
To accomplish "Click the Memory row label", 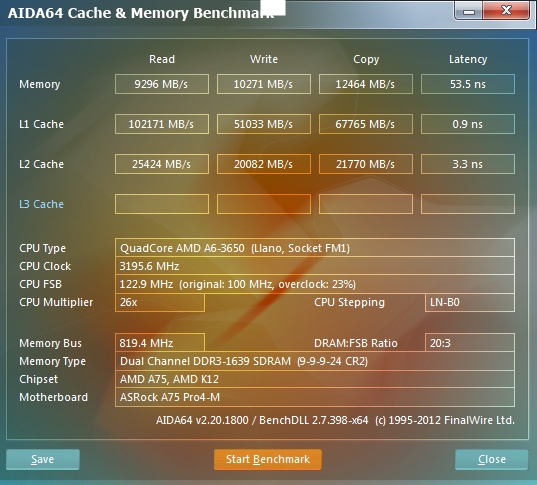I will point(40,84).
